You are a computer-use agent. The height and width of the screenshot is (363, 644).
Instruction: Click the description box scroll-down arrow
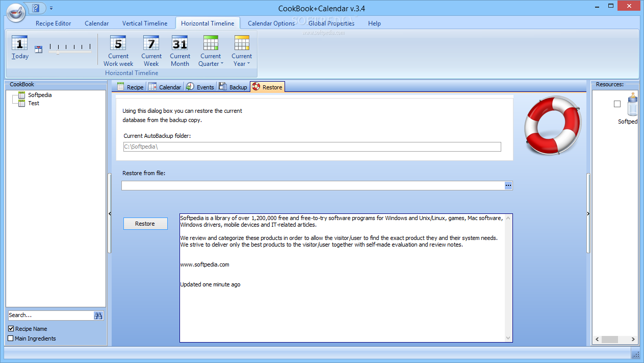point(508,337)
